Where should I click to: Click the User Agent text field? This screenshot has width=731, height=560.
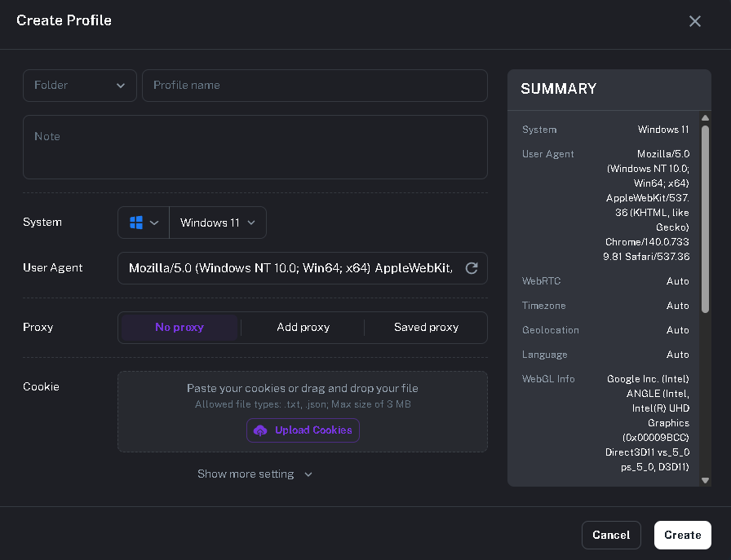(290, 268)
